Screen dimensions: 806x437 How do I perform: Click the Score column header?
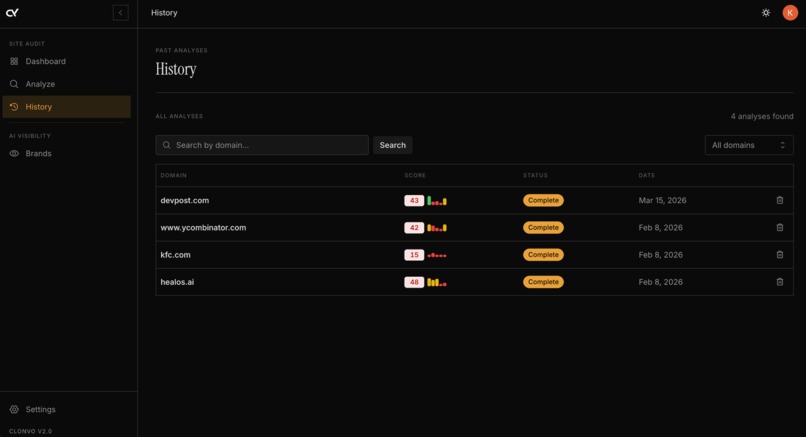415,175
